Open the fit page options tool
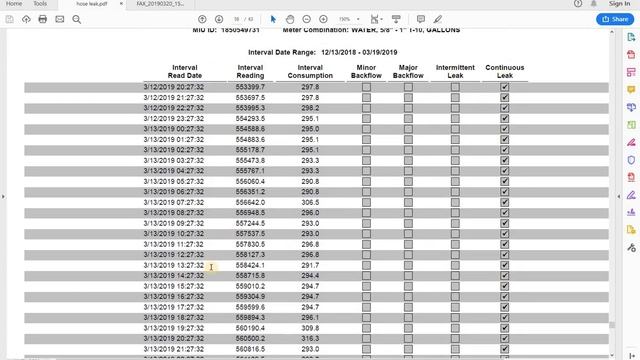Screen dimensions: 640x360 [376, 19]
